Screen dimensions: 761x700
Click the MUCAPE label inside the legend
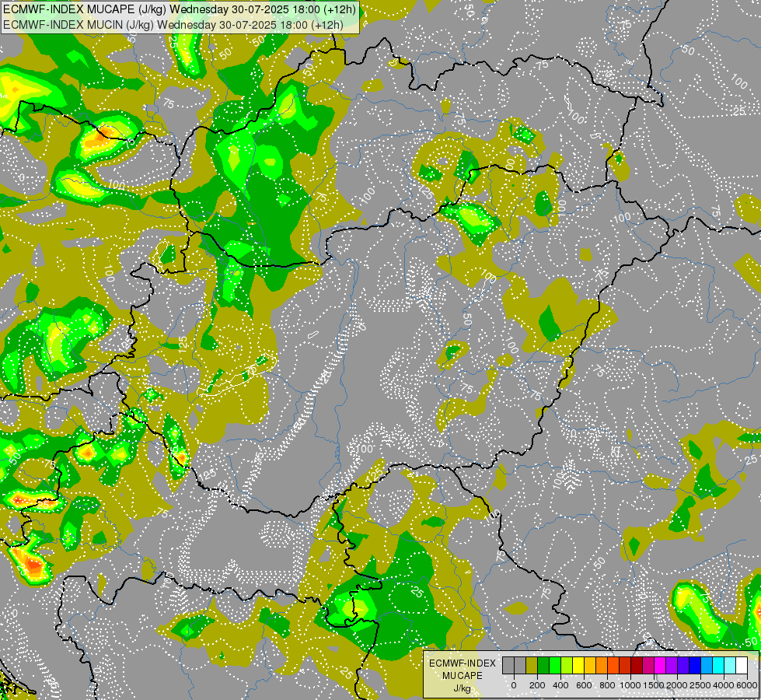pyautogui.click(x=463, y=676)
